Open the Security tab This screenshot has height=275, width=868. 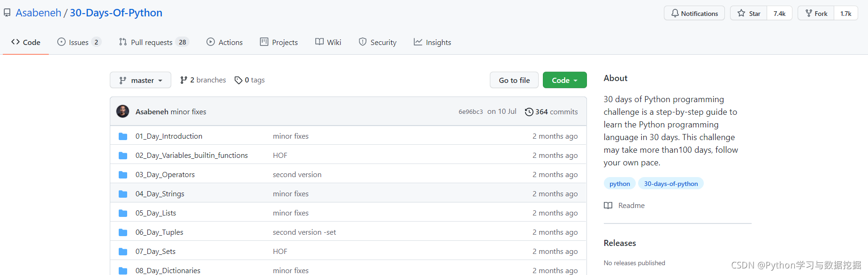coord(378,42)
